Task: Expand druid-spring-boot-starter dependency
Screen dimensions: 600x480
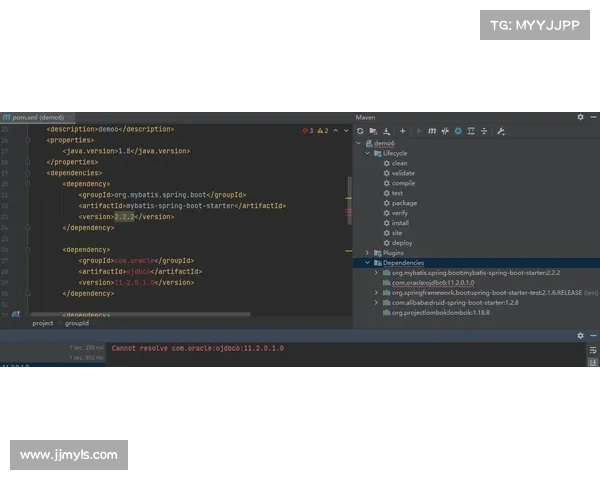Action: point(376,302)
